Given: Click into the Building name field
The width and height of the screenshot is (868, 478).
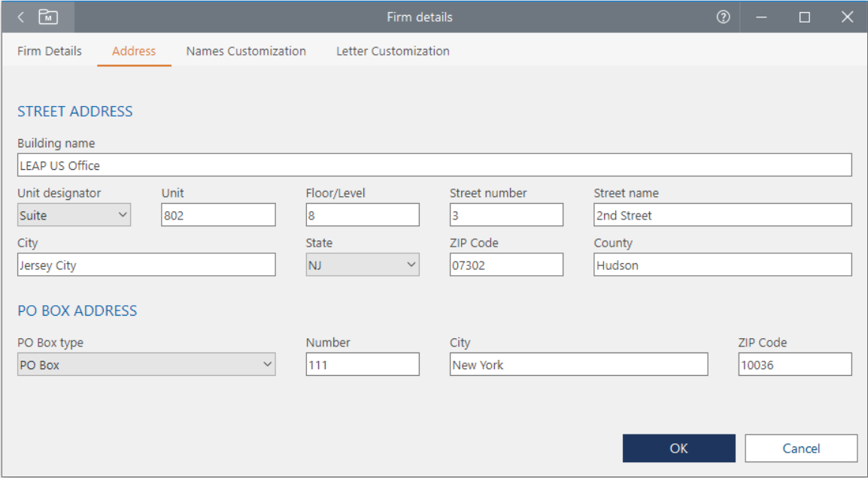Looking at the screenshot, I should click(434, 165).
